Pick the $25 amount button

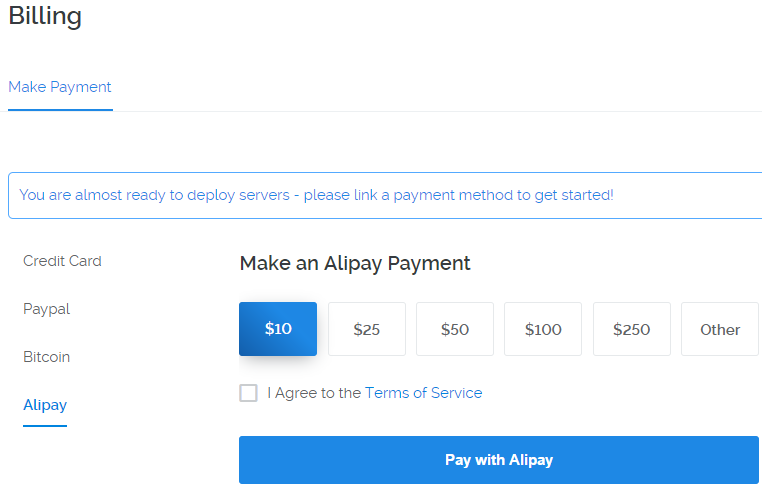click(x=367, y=329)
